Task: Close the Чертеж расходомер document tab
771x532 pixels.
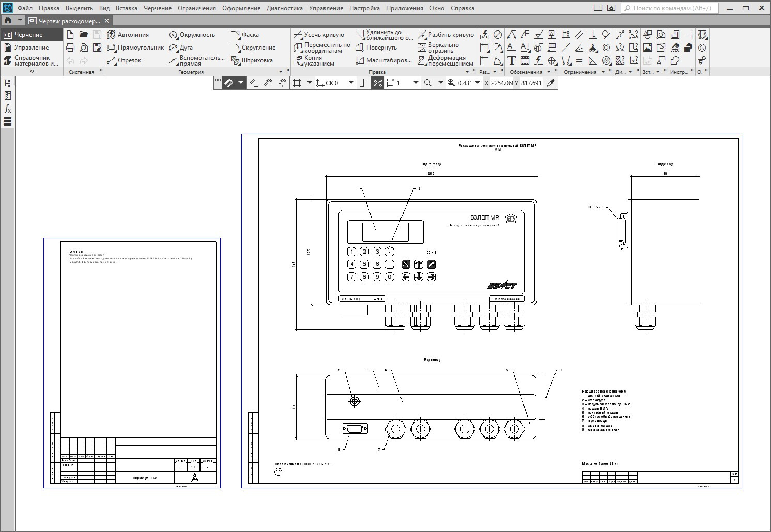Action: [106, 21]
